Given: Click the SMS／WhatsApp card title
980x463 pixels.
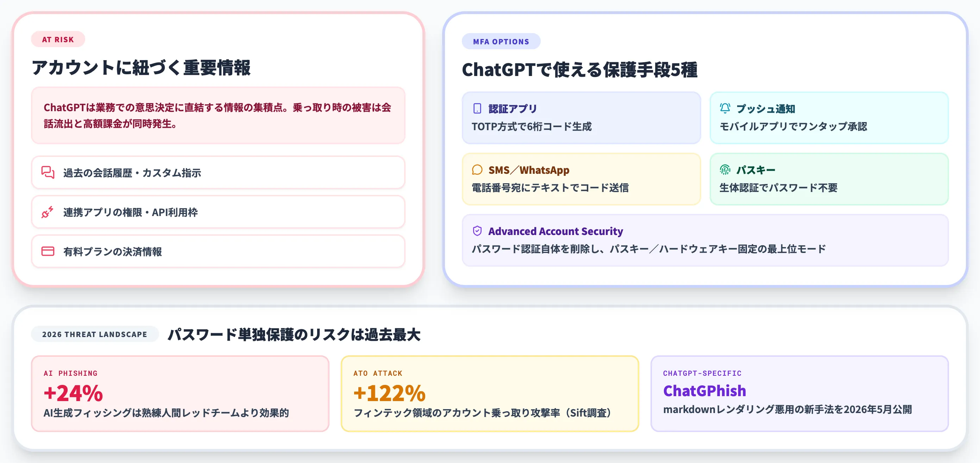Looking at the screenshot, I should click(x=529, y=170).
